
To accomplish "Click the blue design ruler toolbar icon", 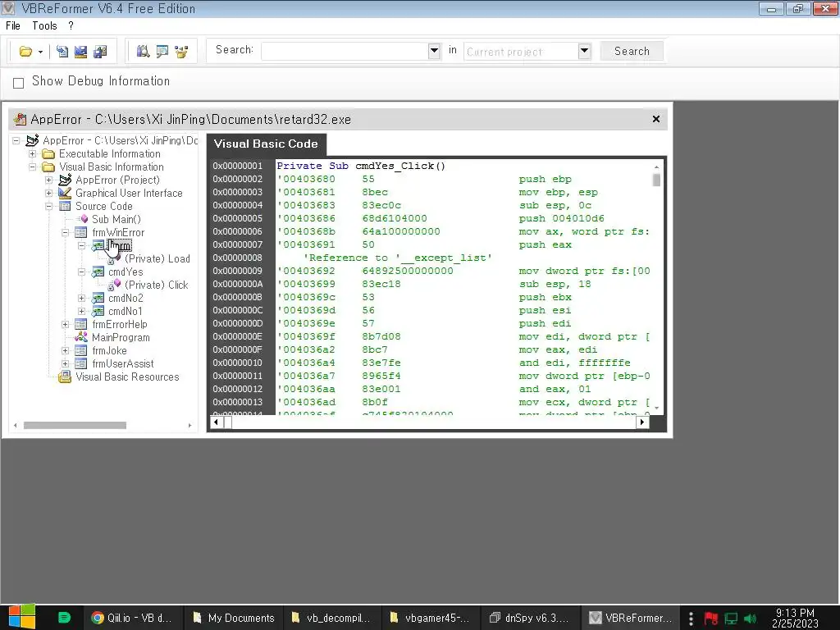I will pyautogui.click(x=81, y=52).
